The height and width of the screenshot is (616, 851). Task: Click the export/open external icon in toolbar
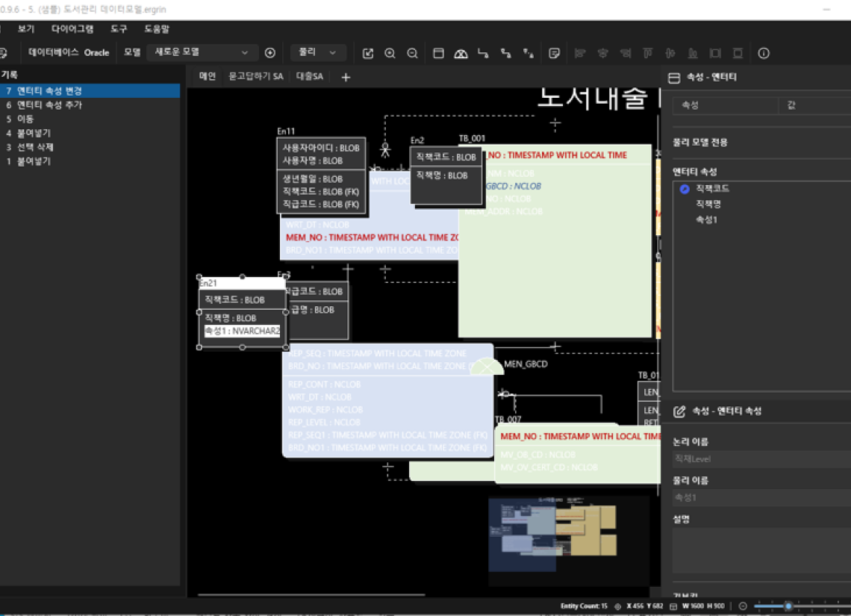point(368,53)
